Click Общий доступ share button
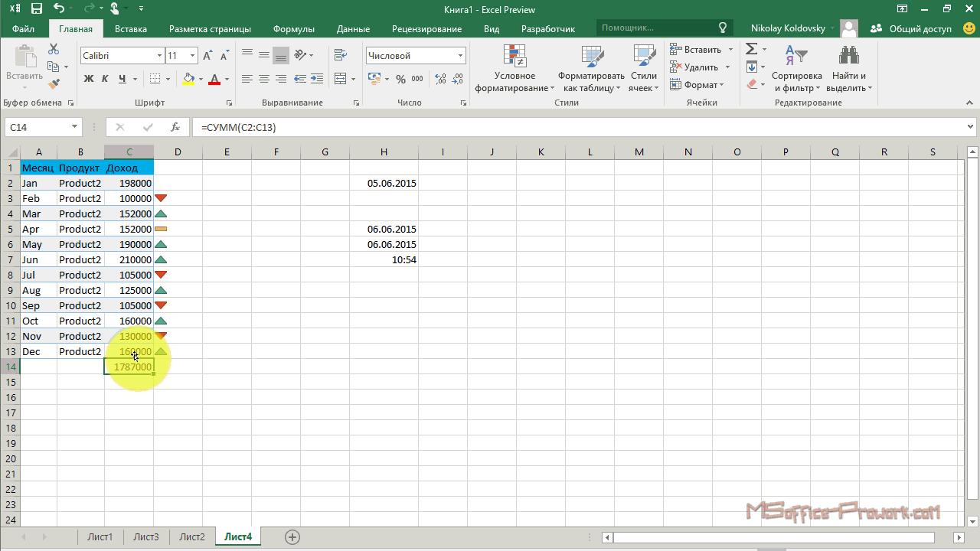The image size is (980, 551). pyautogui.click(x=912, y=29)
